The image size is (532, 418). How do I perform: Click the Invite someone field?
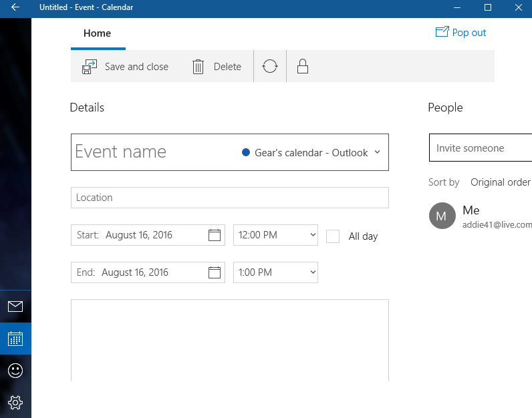coord(480,148)
